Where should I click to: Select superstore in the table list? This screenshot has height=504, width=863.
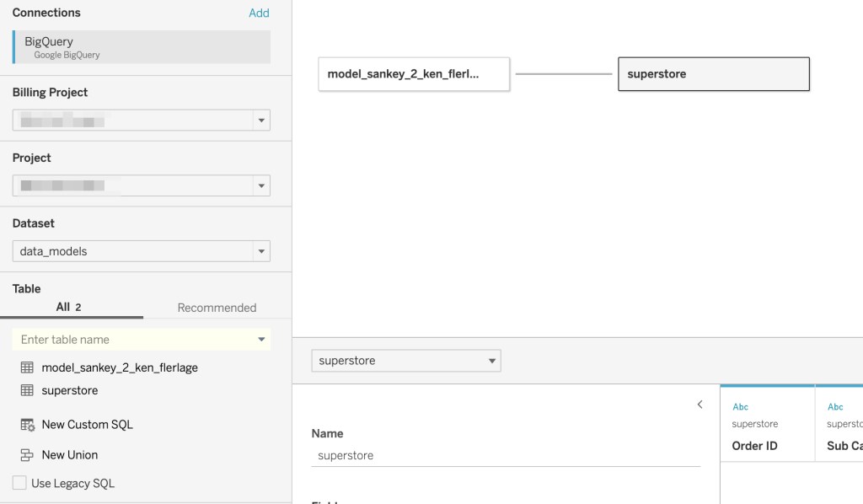[70, 390]
